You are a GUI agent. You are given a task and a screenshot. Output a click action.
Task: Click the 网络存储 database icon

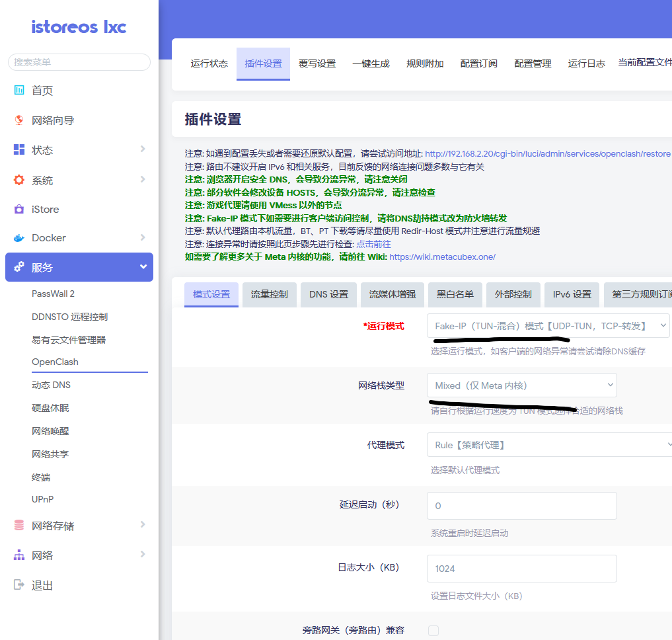tap(19, 526)
